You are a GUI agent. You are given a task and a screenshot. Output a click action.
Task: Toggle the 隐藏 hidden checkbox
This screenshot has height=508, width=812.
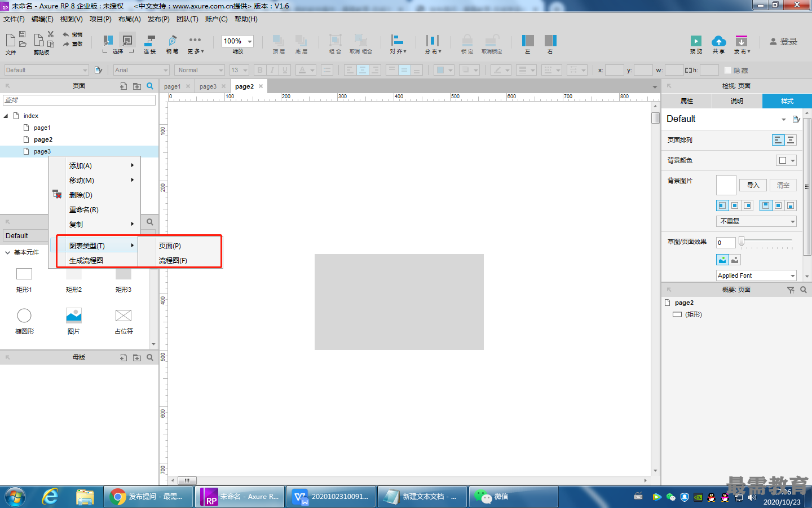(x=727, y=71)
